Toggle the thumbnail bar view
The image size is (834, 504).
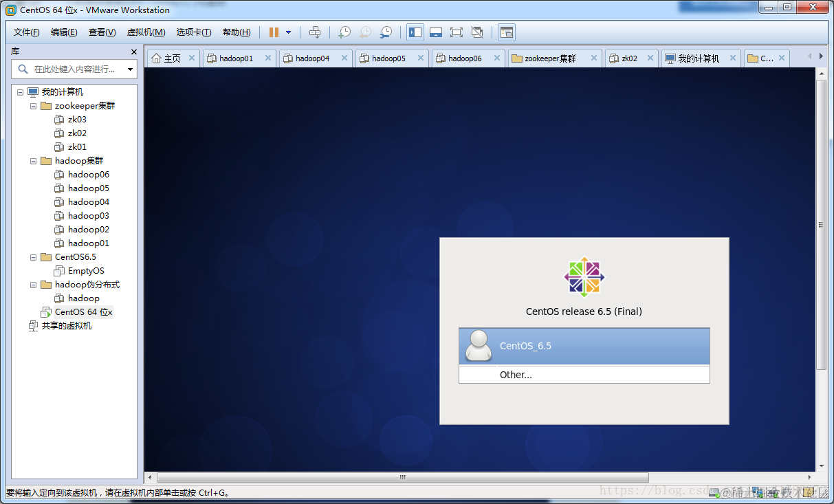(x=435, y=32)
